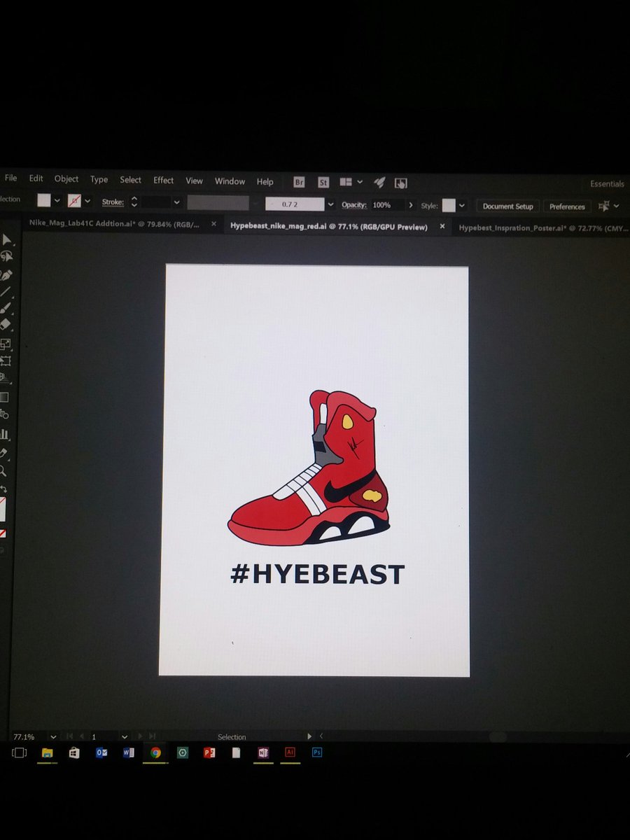Screen dimensions: 630x840
Task: Select the Line Segment tool
Action: pyautogui.click(x=6, y=291)
